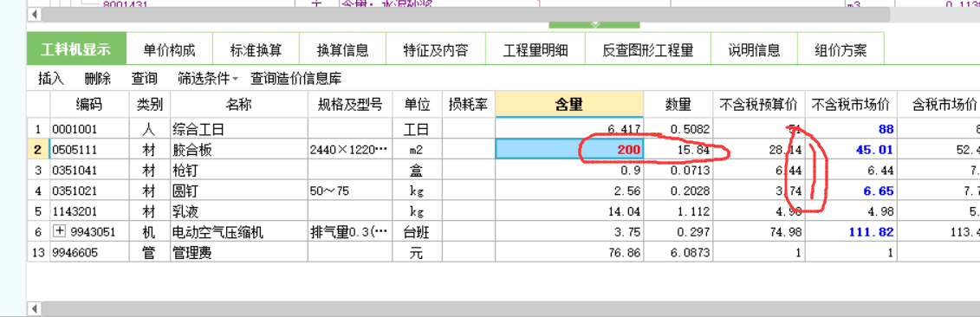The image size is (980, 317).
Task: Click the 不含税预算价 column header
Action: point(759,105)
